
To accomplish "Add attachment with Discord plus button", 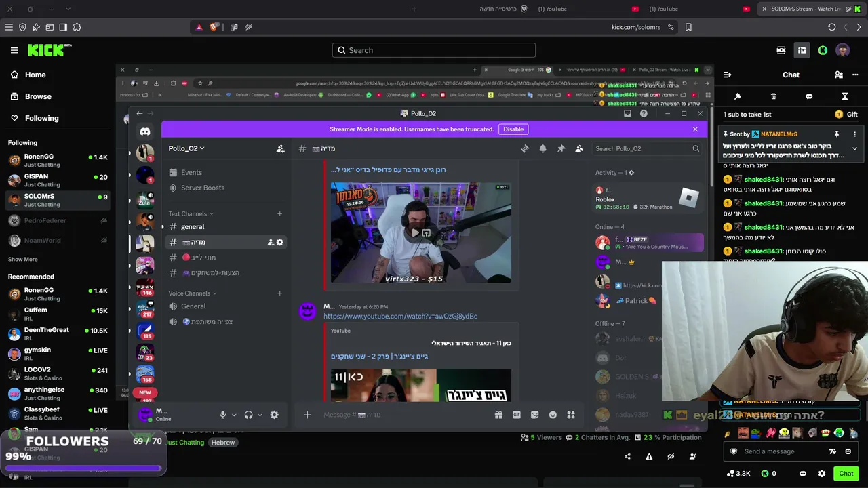I will coord(307,415).
